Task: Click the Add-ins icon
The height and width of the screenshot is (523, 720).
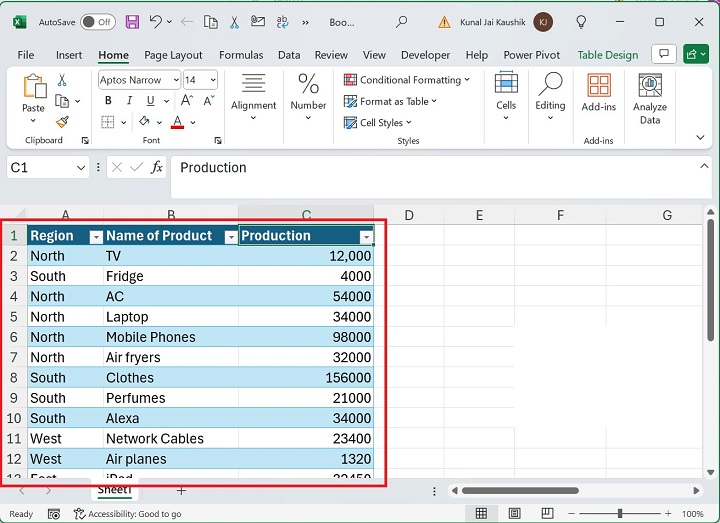Action: coord(599,85)
